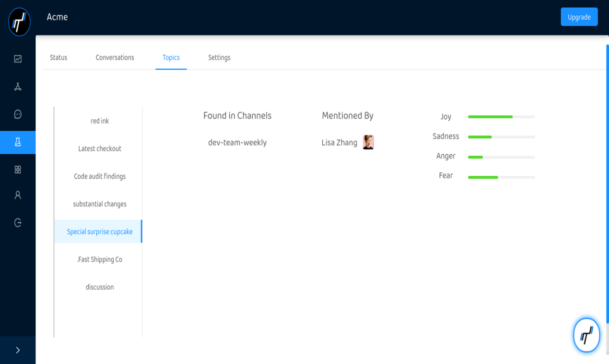Viewport: 609px width, 364px height.
Task: Click the Upgrade button
Action: tap(579, 17)
